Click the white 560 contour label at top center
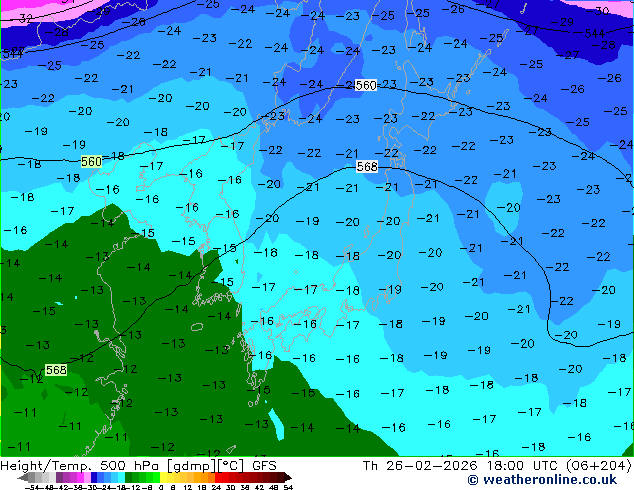 tap(366, 85)
